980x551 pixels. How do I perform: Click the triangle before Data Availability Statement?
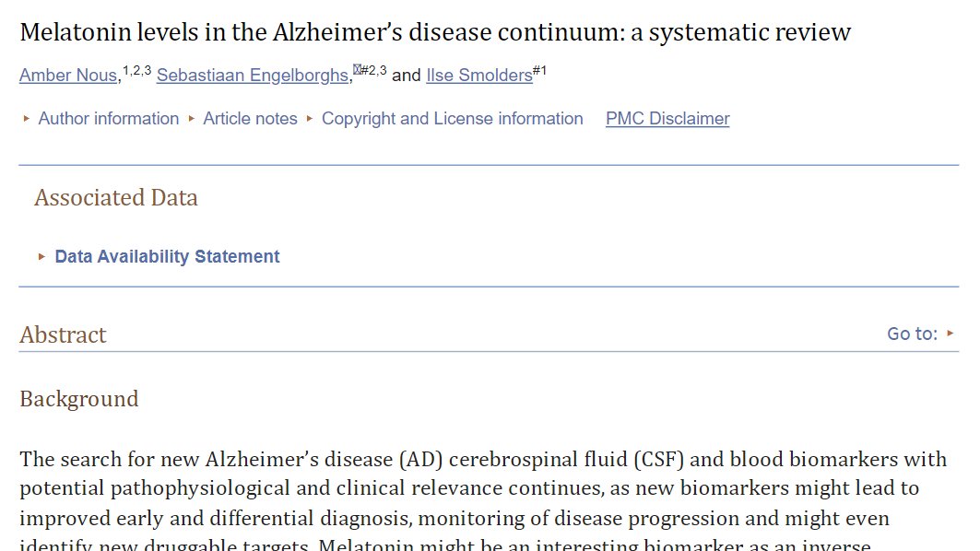[x=41, y=257]
